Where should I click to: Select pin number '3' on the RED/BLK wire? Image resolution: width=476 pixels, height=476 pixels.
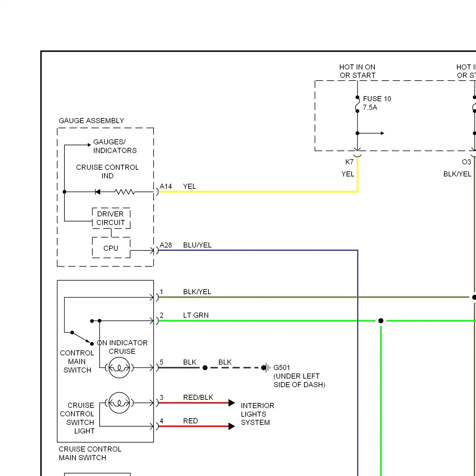[162, 397]
